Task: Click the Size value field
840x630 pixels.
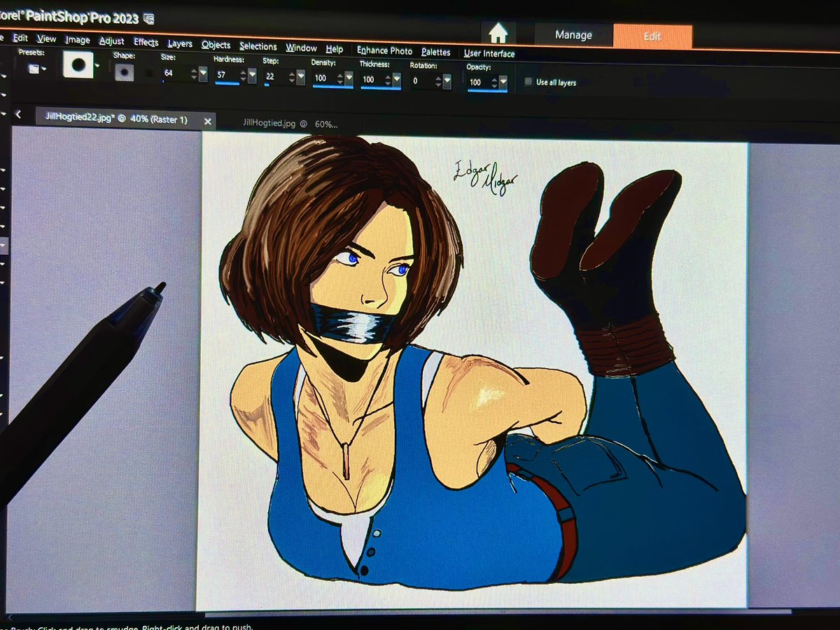Action: (x=176, y=73)
